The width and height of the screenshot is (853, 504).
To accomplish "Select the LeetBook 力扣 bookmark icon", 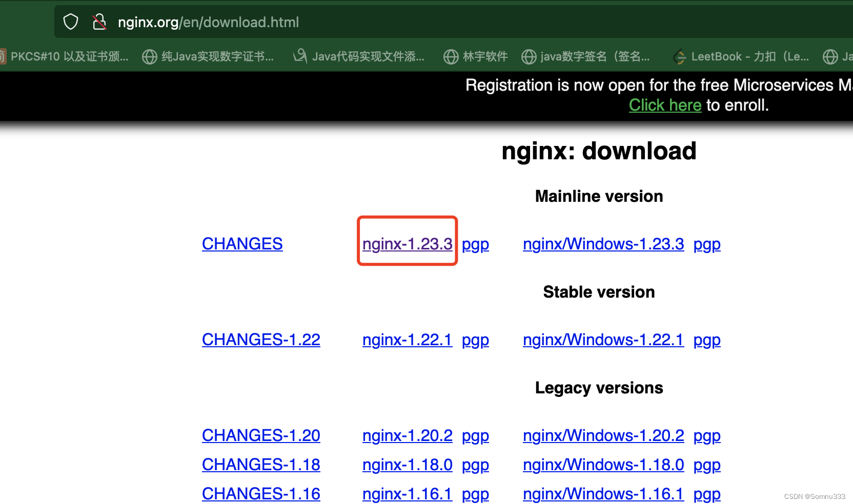I will 679,56.
